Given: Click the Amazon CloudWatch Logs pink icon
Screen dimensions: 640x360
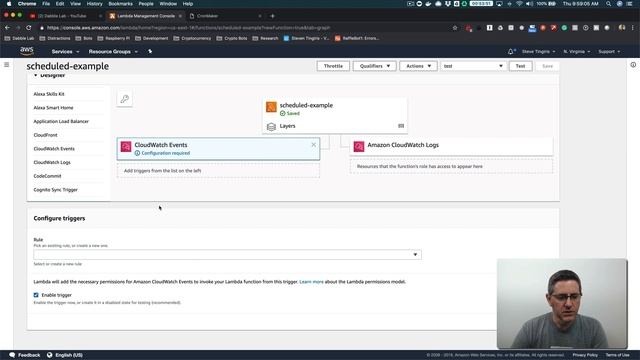Looking at the screenshot, I should pos(359,147).
